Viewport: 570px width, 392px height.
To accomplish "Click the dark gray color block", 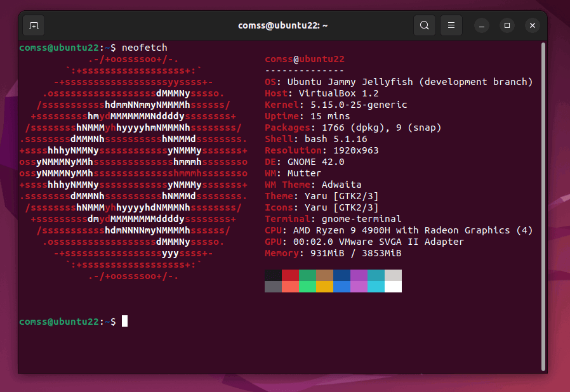I will click(273, 287).
